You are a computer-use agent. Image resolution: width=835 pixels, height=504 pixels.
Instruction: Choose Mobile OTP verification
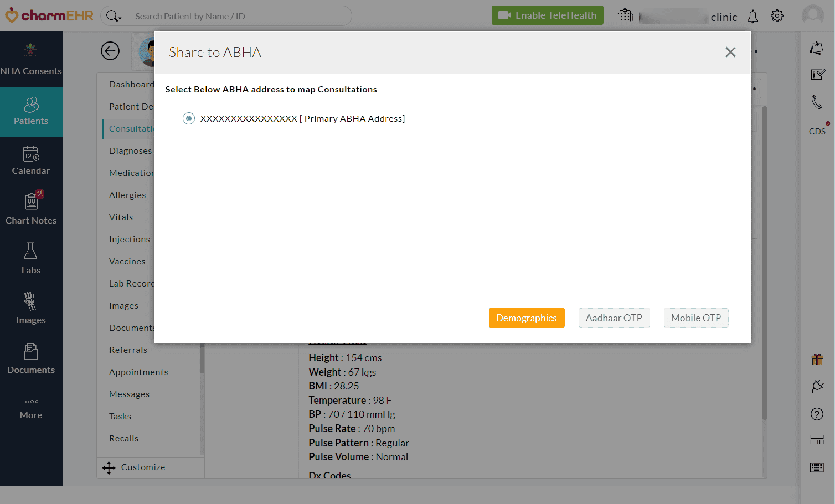coord(695,318)
